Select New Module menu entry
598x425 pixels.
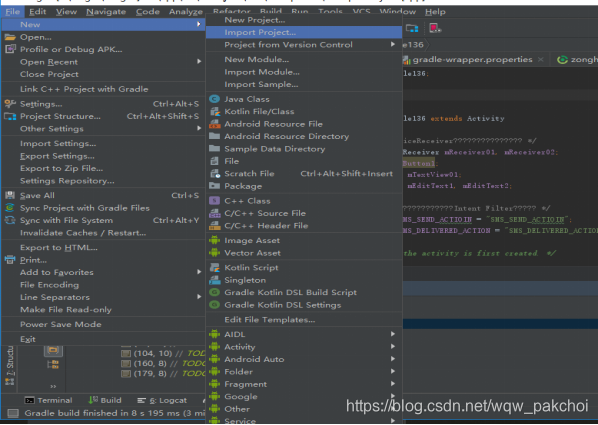[304, 60]
